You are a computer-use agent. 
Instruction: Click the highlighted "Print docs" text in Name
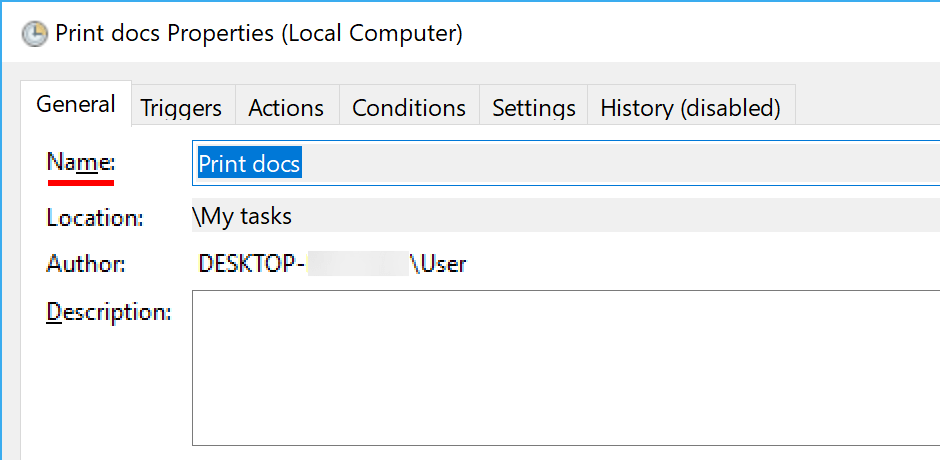249,163
